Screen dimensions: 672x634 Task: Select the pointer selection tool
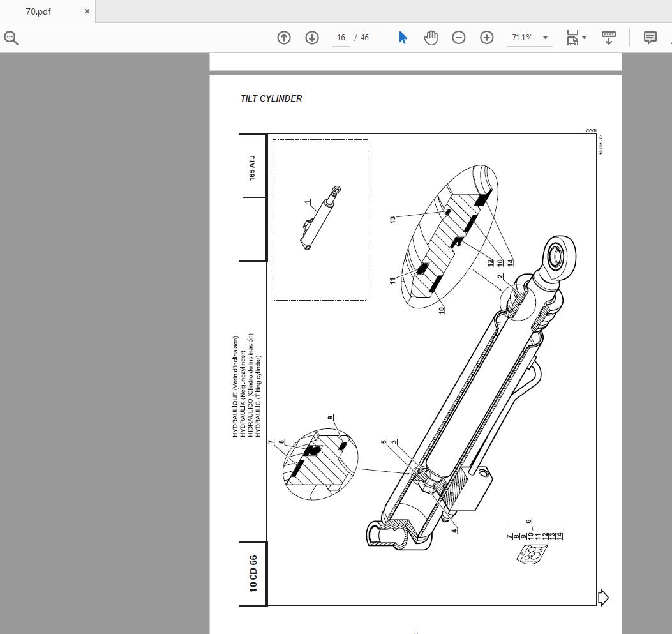[403, 38]
